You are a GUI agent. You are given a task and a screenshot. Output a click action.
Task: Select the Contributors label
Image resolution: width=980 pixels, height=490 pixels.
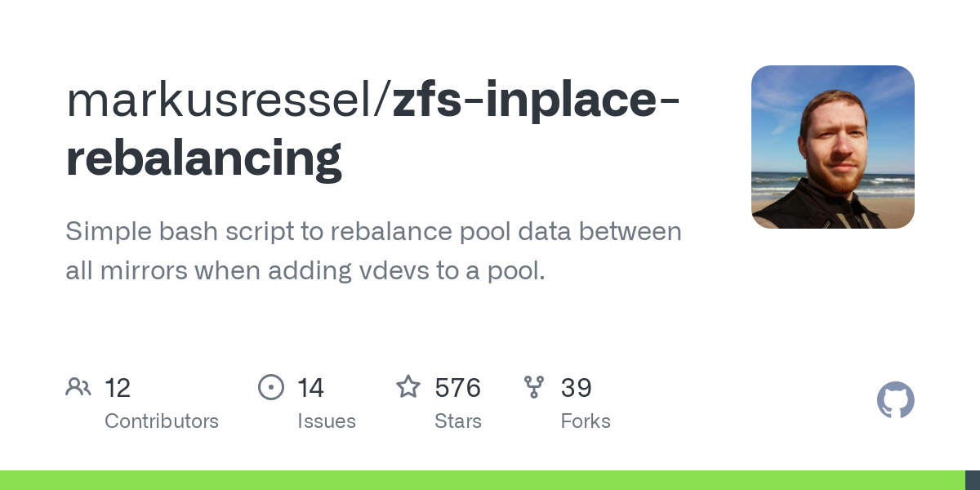pos(162,421)
